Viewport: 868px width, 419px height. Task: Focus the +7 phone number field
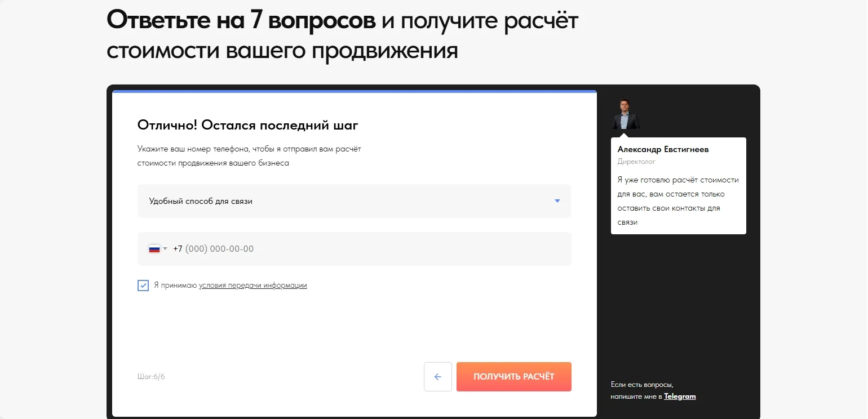pos(355,249)
